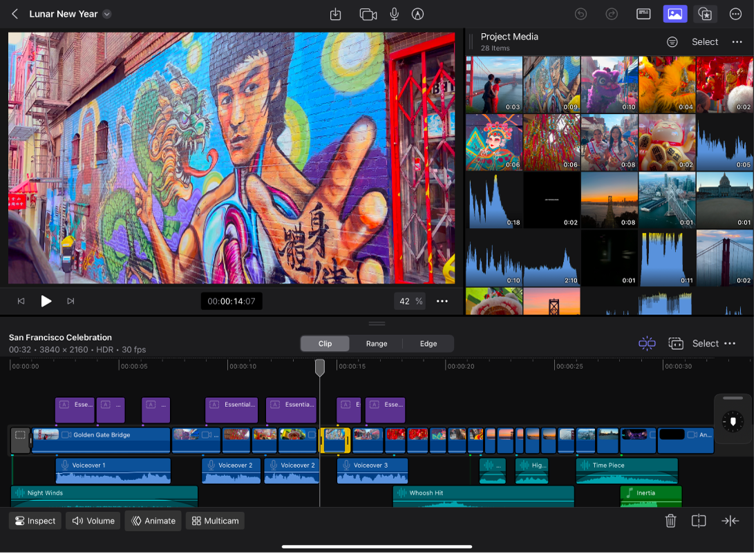Toggle the content browser star icon
This screenshot has width=756, height=554.
click(x=706, y=14)
